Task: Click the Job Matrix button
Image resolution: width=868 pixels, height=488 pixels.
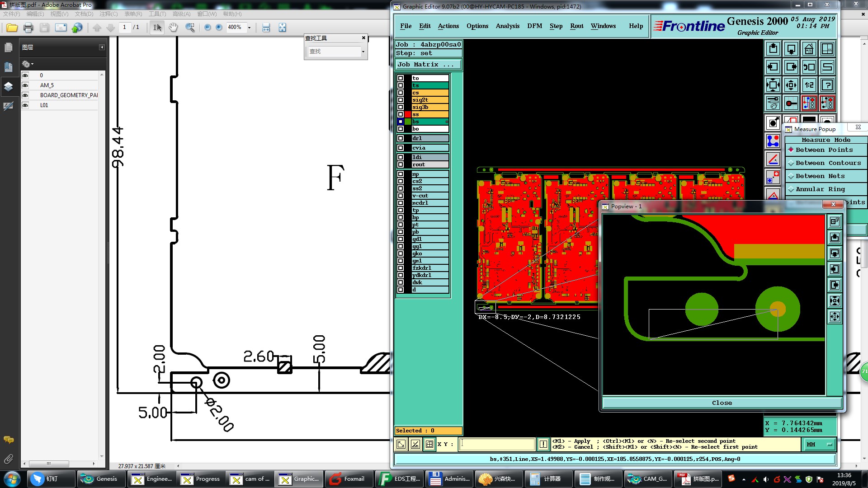Action: pos(428,65)
